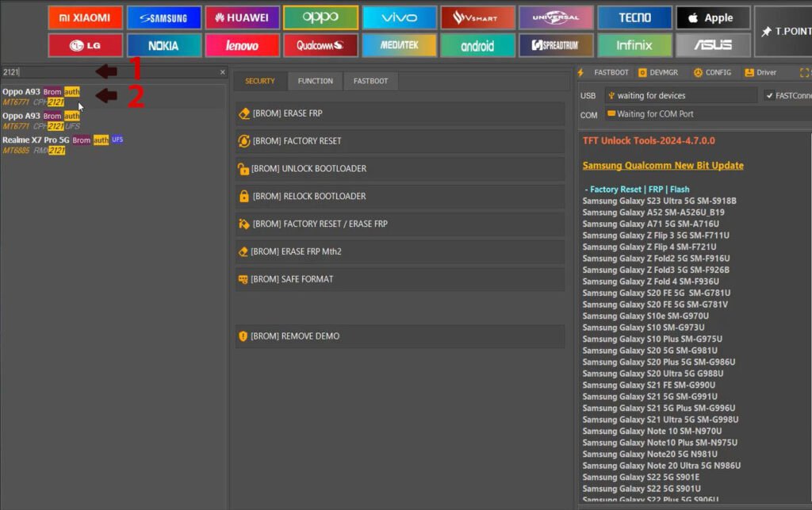This screenshot has height=510, width=812.
Task: Open the Apple brand section
Action: tap(713, 17)
